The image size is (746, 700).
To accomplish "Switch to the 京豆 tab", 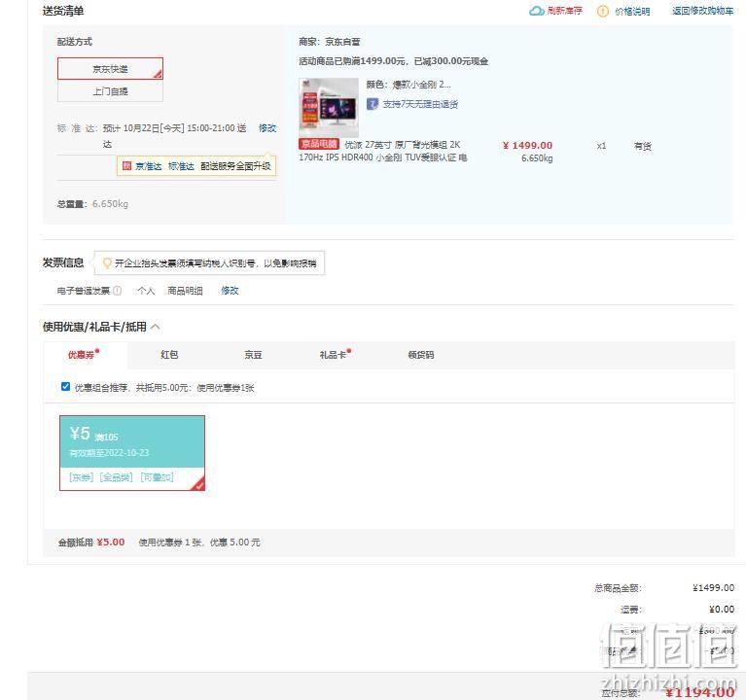I will point(253,355).
